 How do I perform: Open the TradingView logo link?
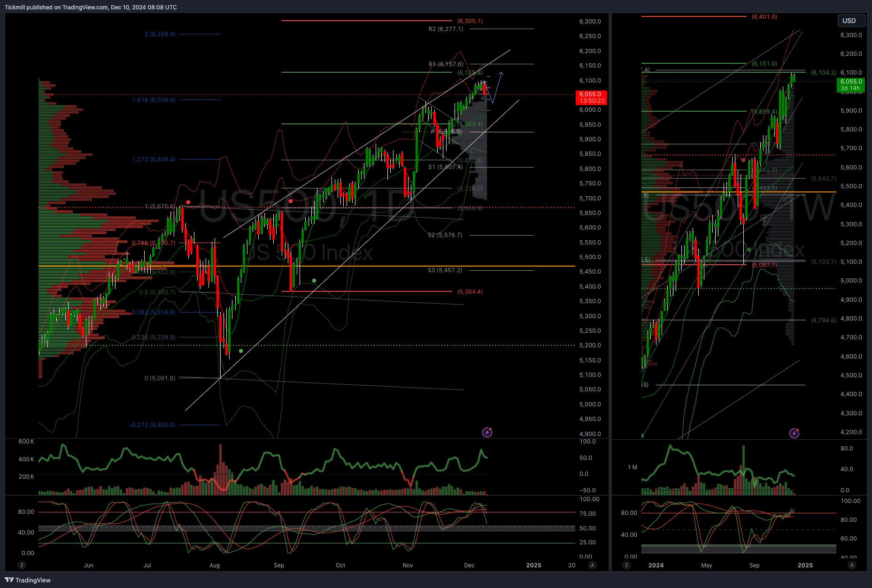click(x=28, y=580)
